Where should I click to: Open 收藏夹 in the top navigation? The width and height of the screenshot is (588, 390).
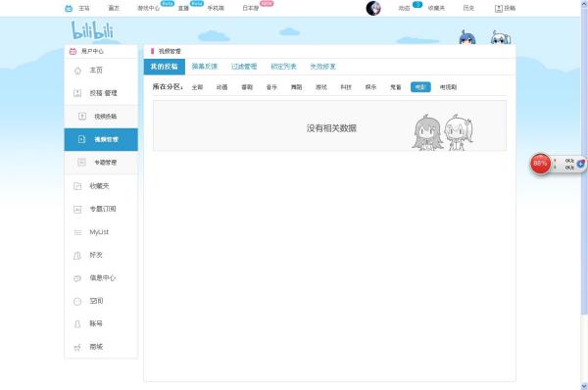pos(436,8)
